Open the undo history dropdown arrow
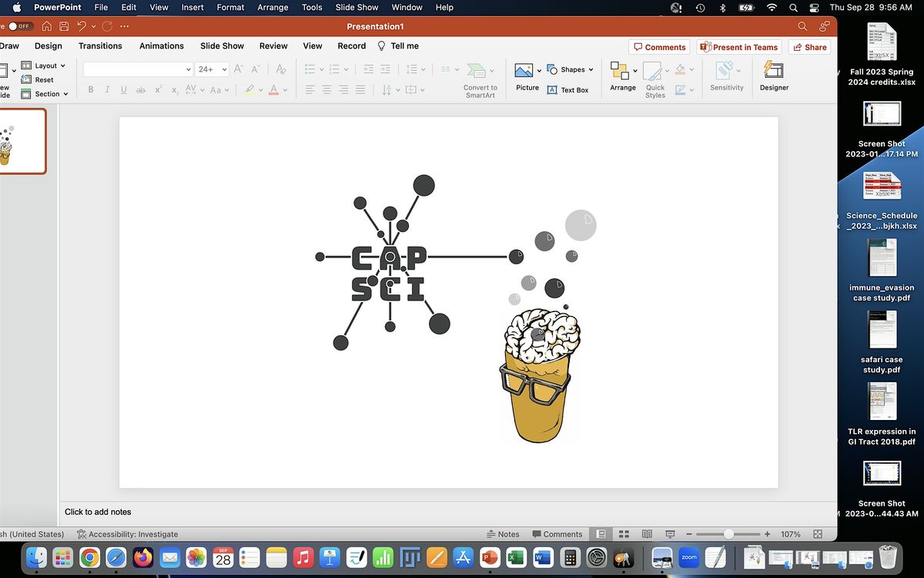 pos(93,26)
